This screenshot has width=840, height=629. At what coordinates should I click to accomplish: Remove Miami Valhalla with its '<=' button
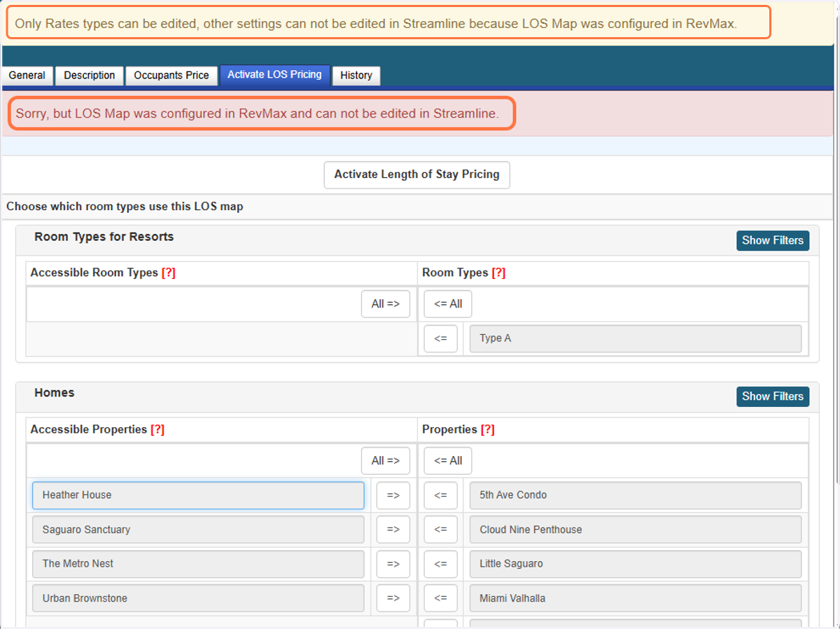[x=440, y=598]
